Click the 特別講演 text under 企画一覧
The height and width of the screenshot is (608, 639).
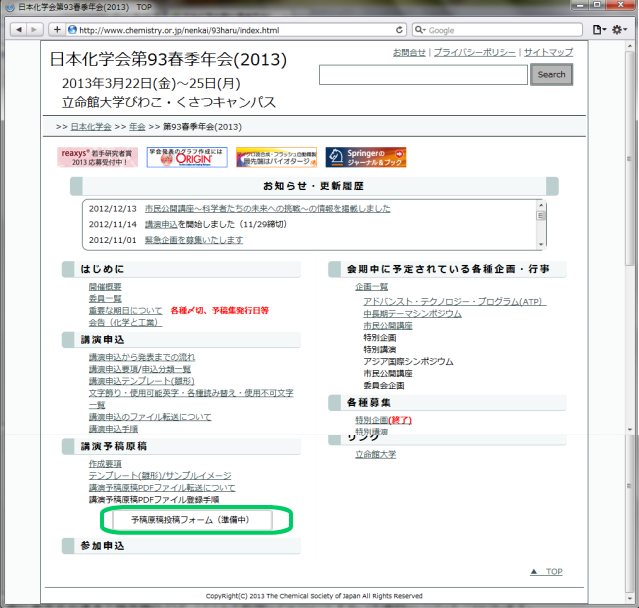pos(379,350)
